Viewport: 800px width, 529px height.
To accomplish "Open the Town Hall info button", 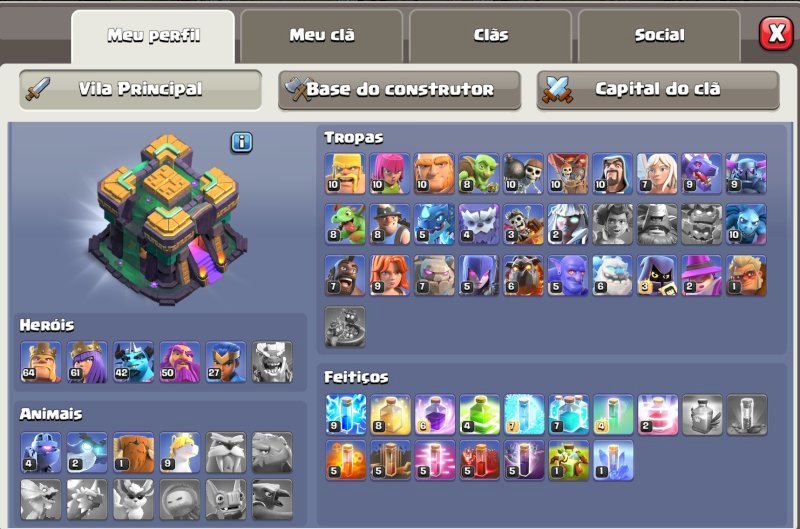I will [x=241, y=142].
